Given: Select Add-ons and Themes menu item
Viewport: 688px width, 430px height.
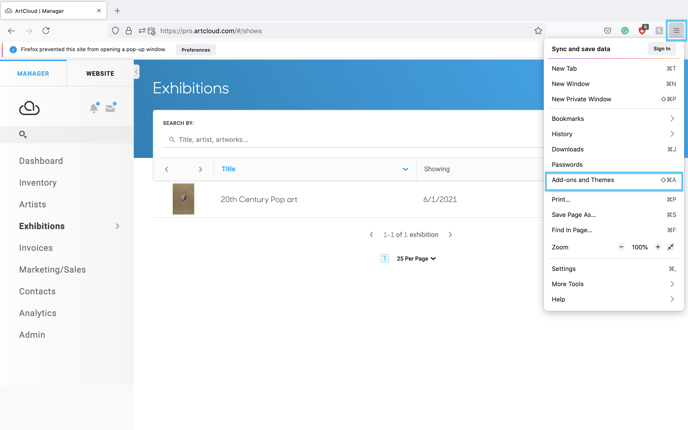Looking at the screenshot, I should [613, 181].
